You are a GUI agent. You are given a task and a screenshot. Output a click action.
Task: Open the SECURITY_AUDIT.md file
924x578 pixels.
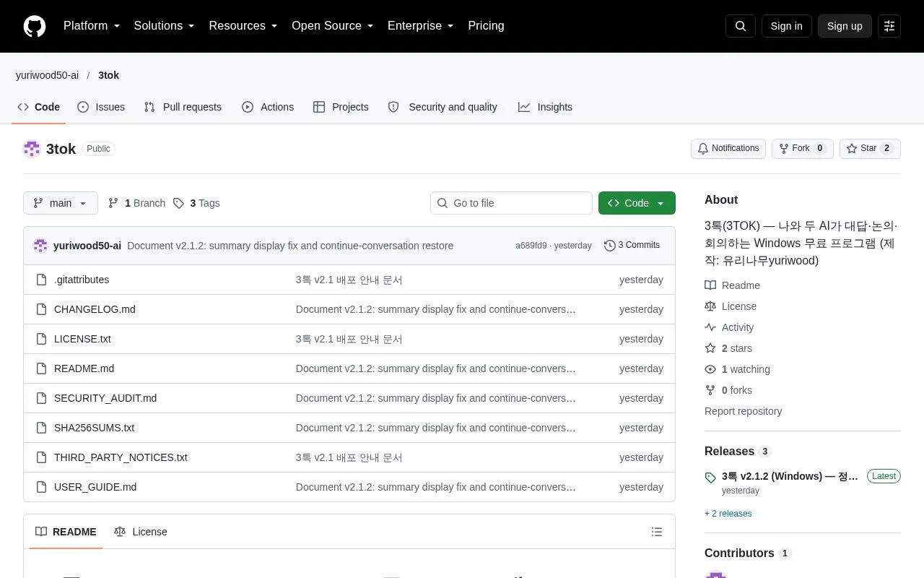click(105, 398)
